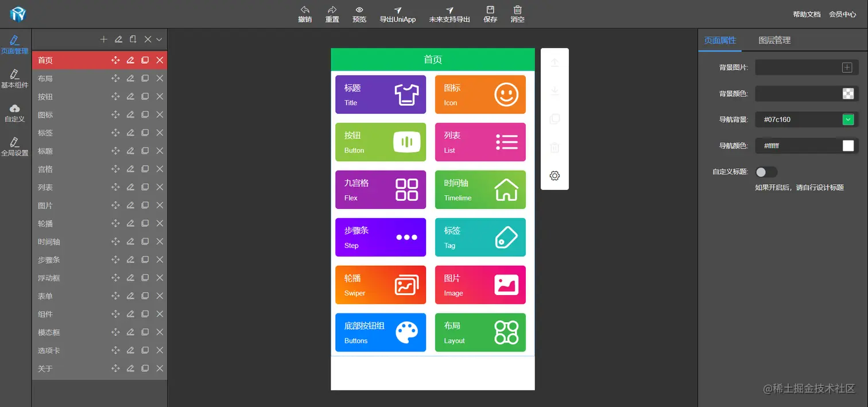Viewport: 868px width, 407px height.
Task: Select the 宫格 page in list
Action: click(99, 169)
